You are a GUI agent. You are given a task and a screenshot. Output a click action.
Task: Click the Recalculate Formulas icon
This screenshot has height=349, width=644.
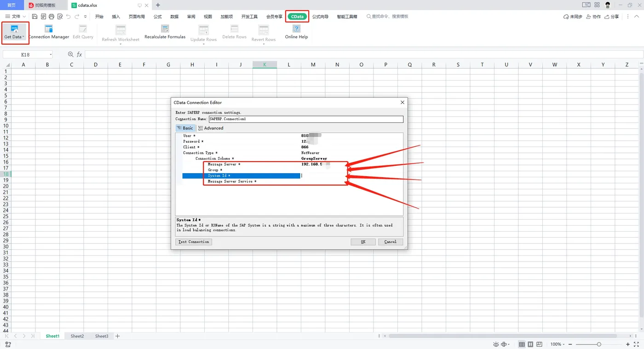click(x=165, y=29)
